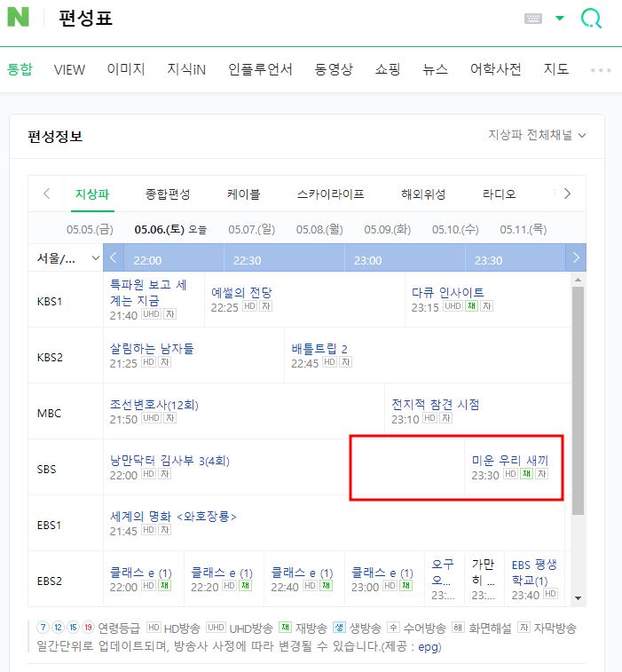
Task: Choose date 05.08.(월)
Action: click(x=319, y=230)
